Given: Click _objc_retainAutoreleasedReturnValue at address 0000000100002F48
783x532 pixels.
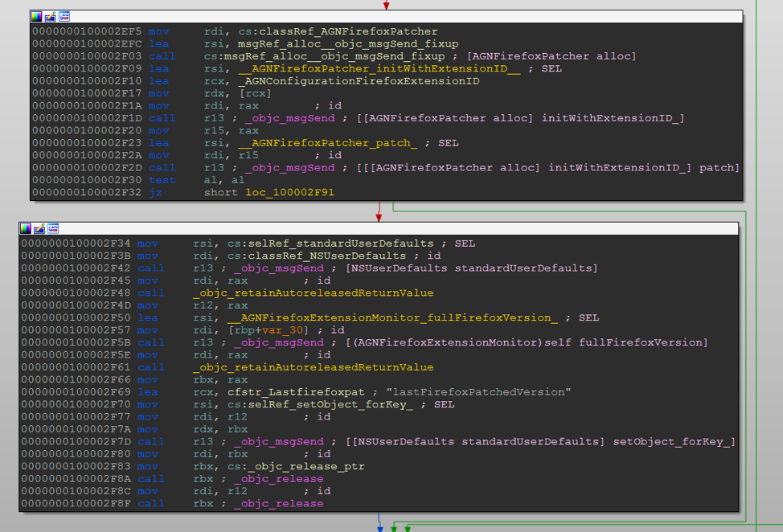Looking at the screenshot, I should pos(313,293).
